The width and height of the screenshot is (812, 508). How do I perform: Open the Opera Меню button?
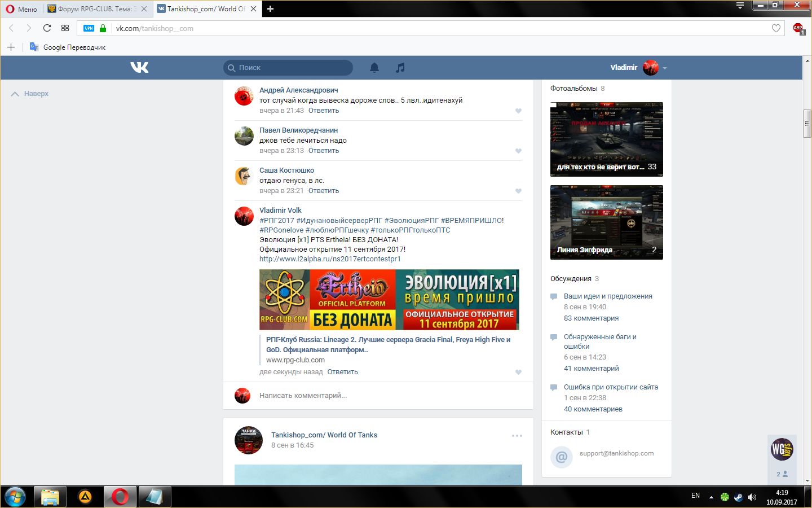(21, 9)
